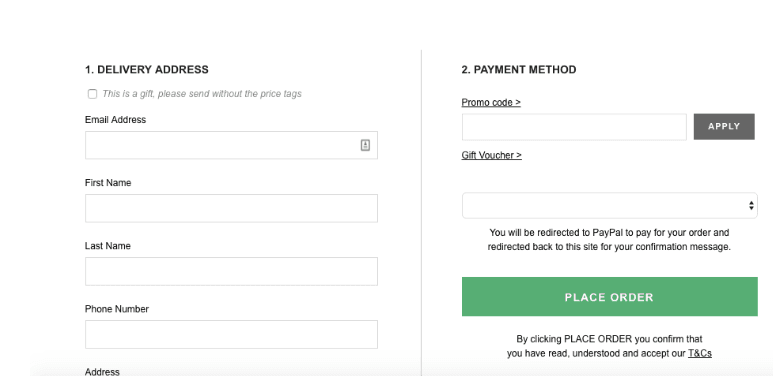Click the APPLY button
773x385 pixels.
click(x=724, y=127)
